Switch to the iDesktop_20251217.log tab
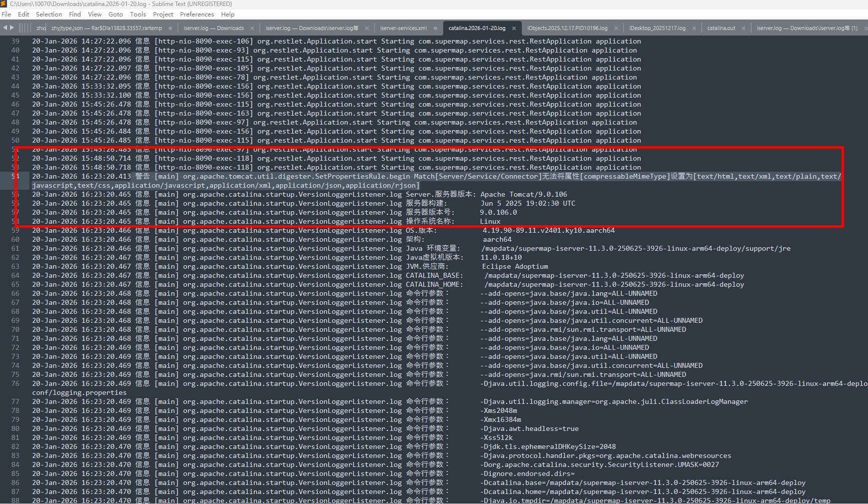 657,29
